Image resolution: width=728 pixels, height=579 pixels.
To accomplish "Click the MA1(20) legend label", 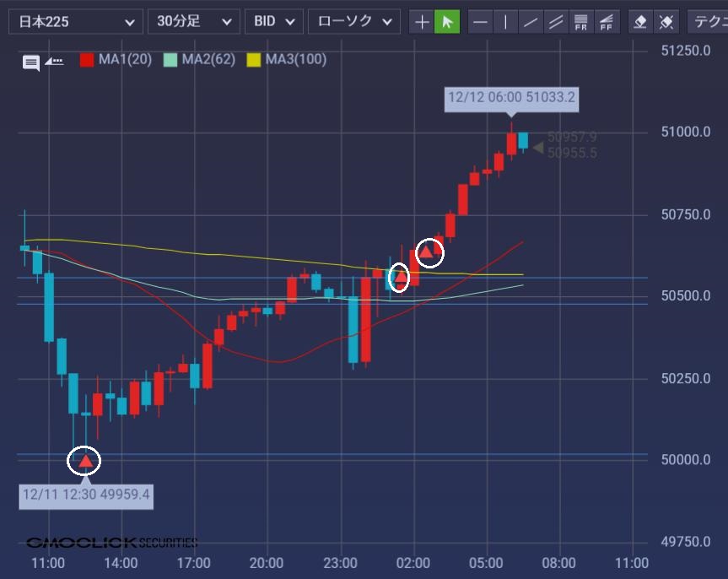I will click(x=125, y=59).
